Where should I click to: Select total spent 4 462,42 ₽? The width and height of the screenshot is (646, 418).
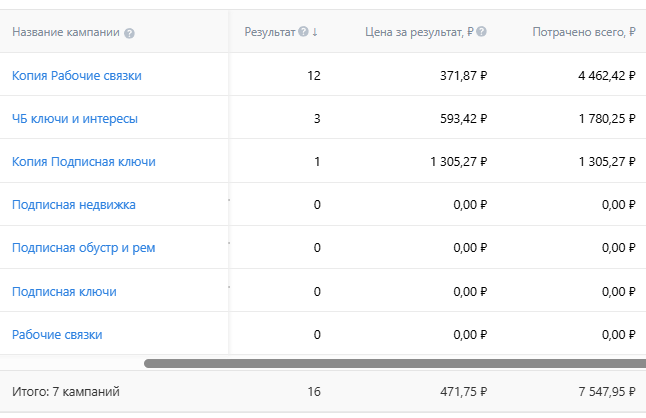(x=607, y=76)
